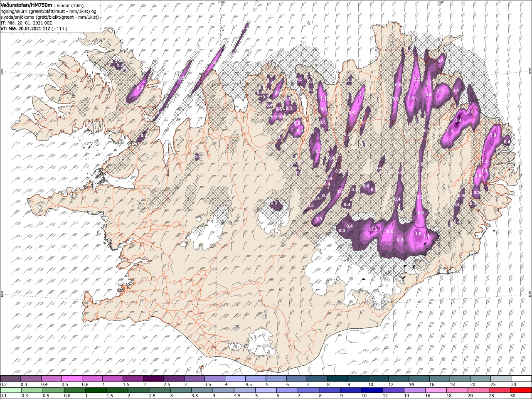Pick the pure red rain swatch at 30

[520, 390]
